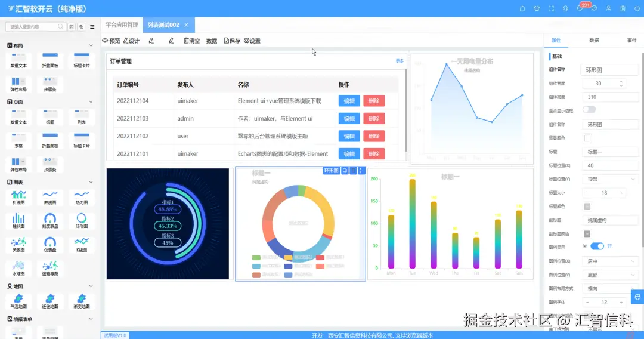Decrease the 图例字体 value with minus
This screenshot has width=644, height=339.
(x=588, y=302)
